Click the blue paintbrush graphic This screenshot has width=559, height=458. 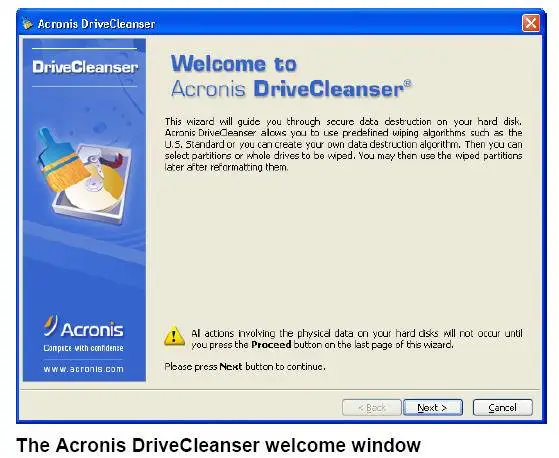(x=63, y=159)
